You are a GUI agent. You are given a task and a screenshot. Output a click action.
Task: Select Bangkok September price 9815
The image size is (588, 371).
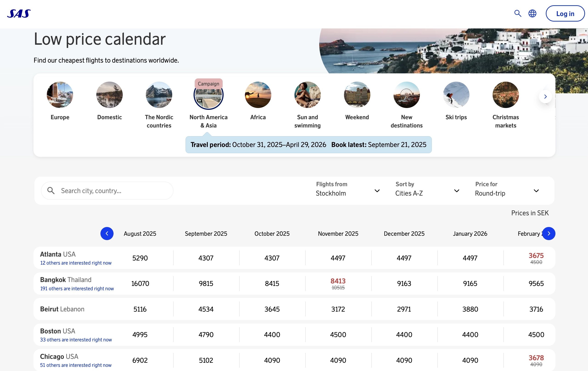[x=206, y=284]
